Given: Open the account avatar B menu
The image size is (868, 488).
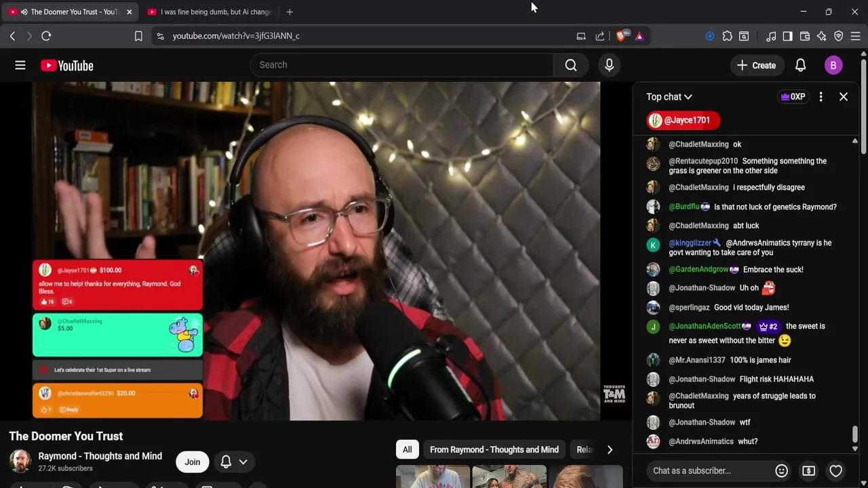Looking at the screenshot, I should (x=833, y=65).
